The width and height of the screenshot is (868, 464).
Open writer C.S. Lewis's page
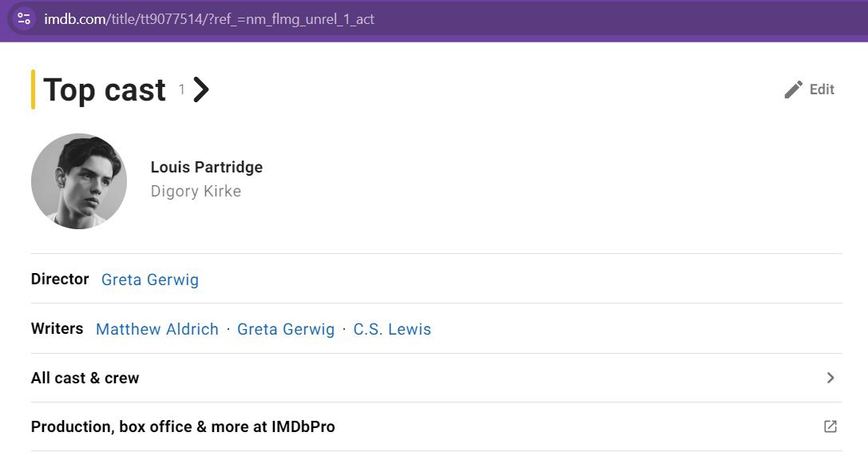pos(392,329)
